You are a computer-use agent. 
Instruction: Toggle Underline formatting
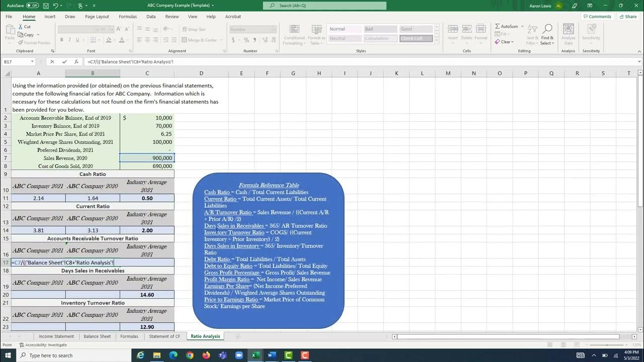coord(76,40)
